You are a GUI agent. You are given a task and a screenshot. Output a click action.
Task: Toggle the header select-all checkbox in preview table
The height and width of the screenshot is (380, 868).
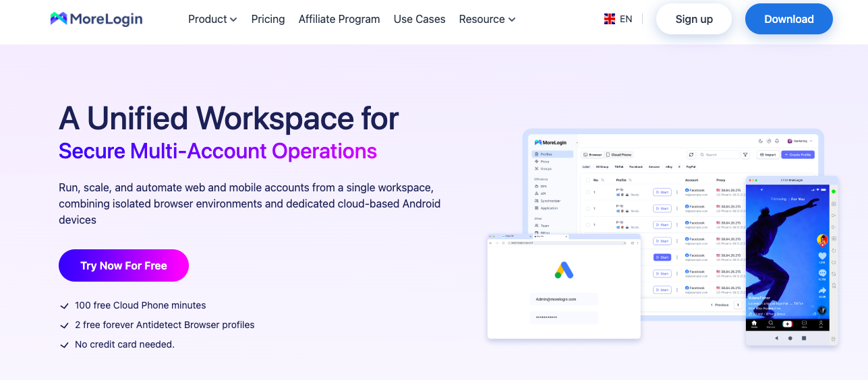[x=587, y=180]
